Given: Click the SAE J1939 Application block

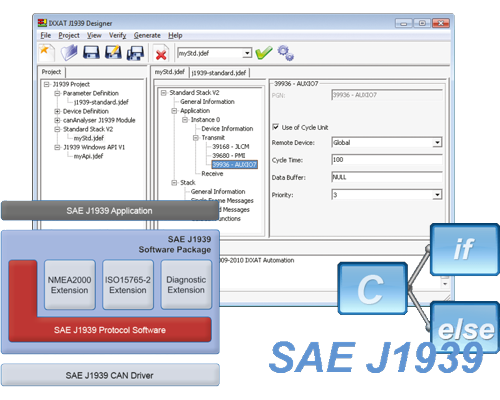Looking at the screenshot, I should click(110, 211).
